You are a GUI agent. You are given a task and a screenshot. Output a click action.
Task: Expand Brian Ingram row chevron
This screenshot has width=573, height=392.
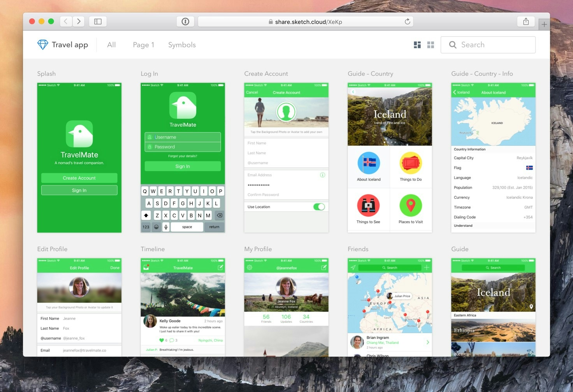427,342
